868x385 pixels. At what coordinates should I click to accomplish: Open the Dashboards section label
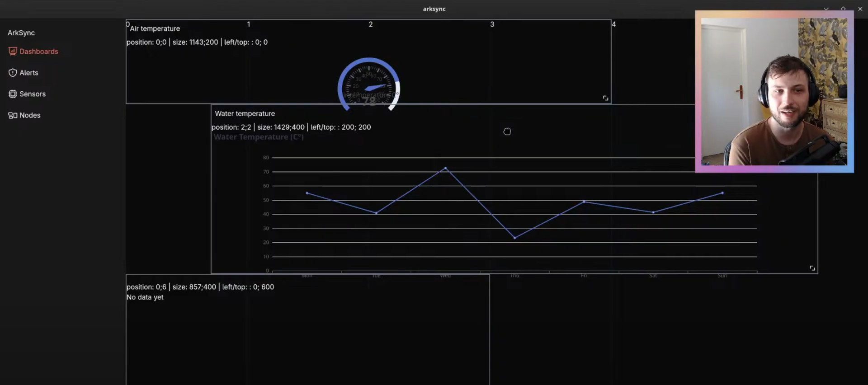coord(39,52)
